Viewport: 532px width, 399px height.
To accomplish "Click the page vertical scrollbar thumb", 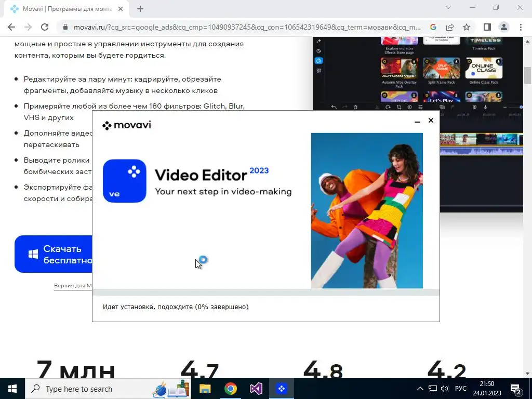I will pyautogui.click(x=528, y=76).
